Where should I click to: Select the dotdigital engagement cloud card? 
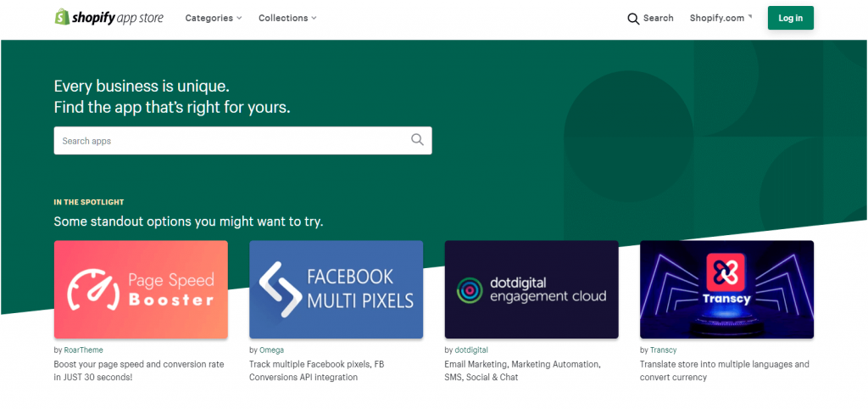(531, 289)
